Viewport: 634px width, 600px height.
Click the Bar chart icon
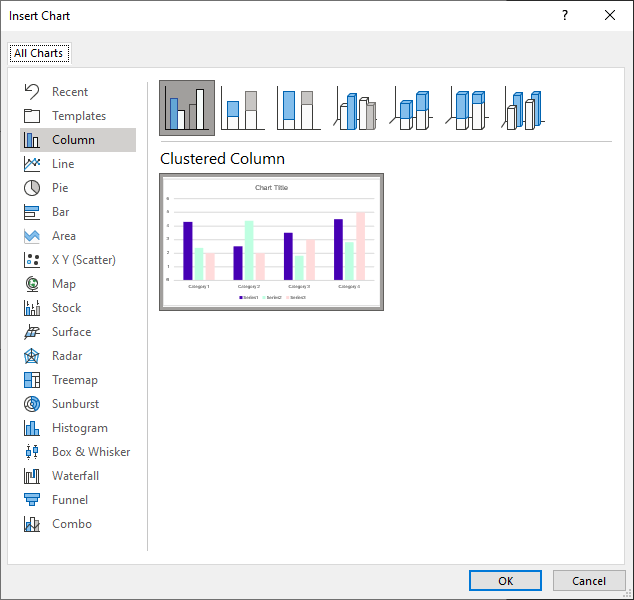32,212
